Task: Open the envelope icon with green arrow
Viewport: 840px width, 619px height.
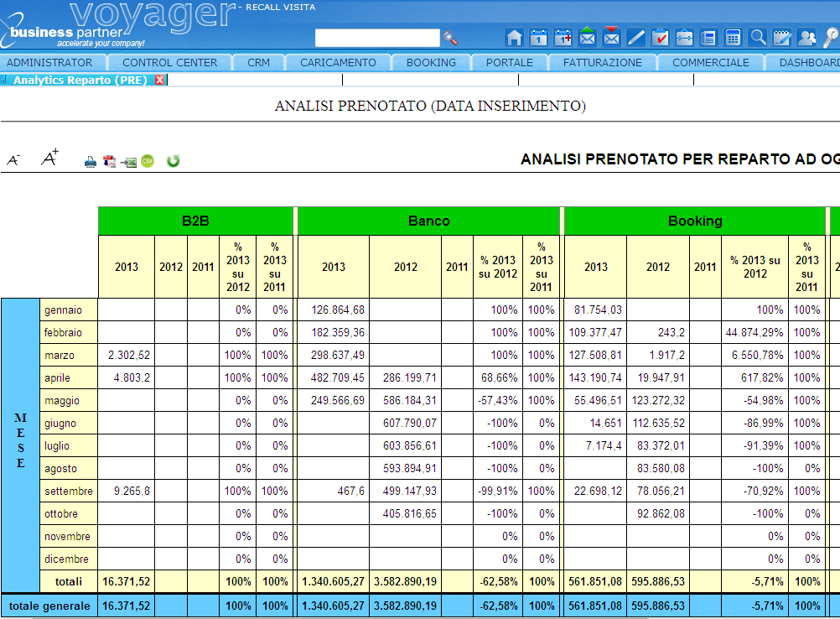Action: point(587,37)
